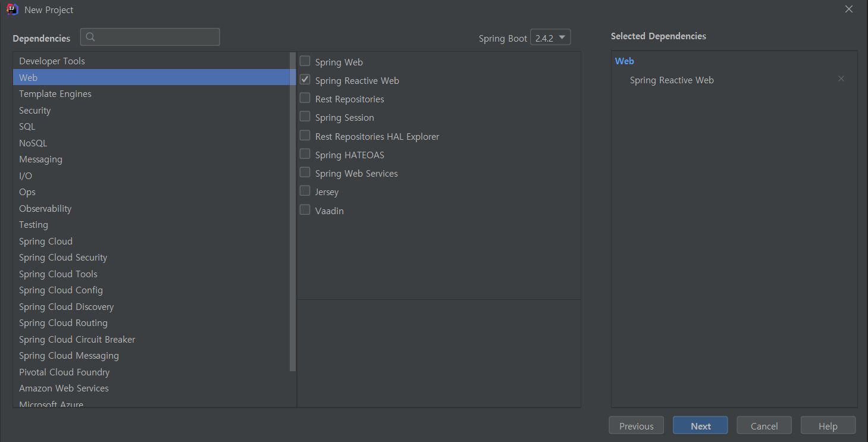The image size is (868, 442).
Task: Tick the Vaadin checkbox
Action: coord(305,210)
